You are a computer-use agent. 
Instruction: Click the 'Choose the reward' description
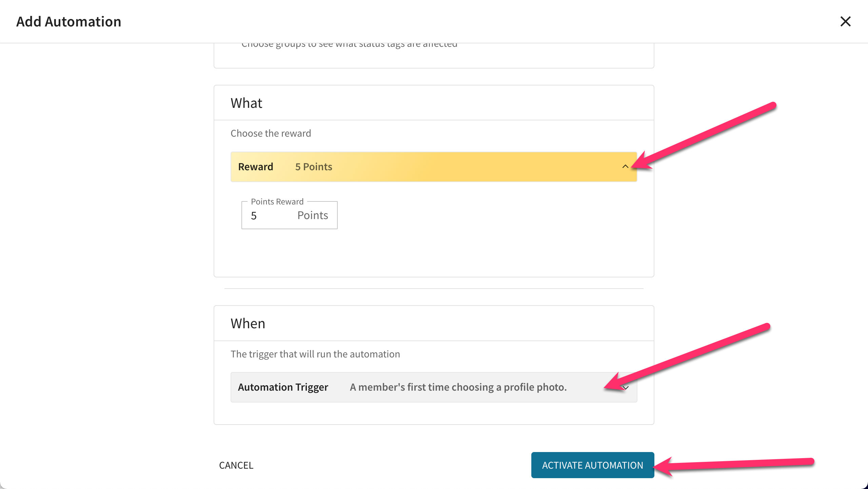click(271, 133)
